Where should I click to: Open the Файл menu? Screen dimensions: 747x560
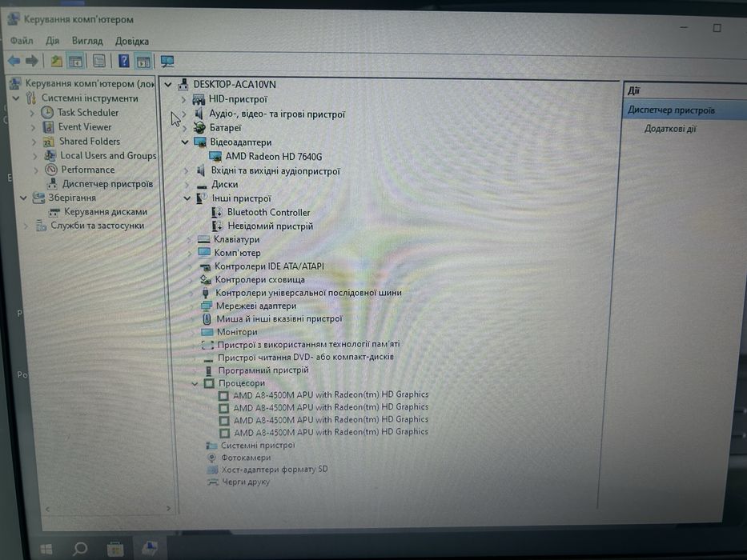pos(22,41)
